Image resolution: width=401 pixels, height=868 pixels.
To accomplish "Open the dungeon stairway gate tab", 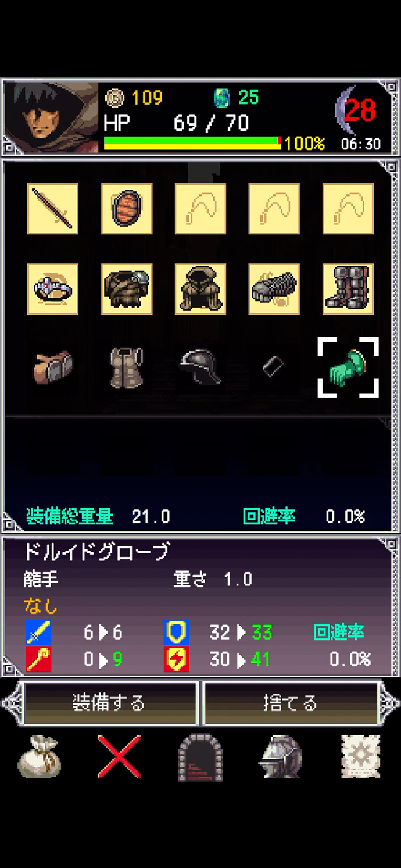I will [x=200, y=756].
